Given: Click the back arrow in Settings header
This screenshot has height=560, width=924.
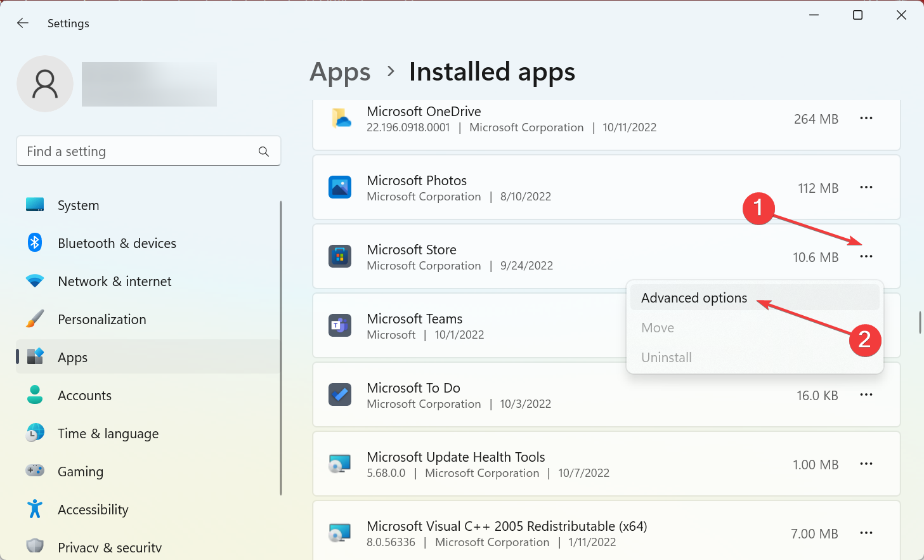Looking at the screenshot, I should 23,23.
